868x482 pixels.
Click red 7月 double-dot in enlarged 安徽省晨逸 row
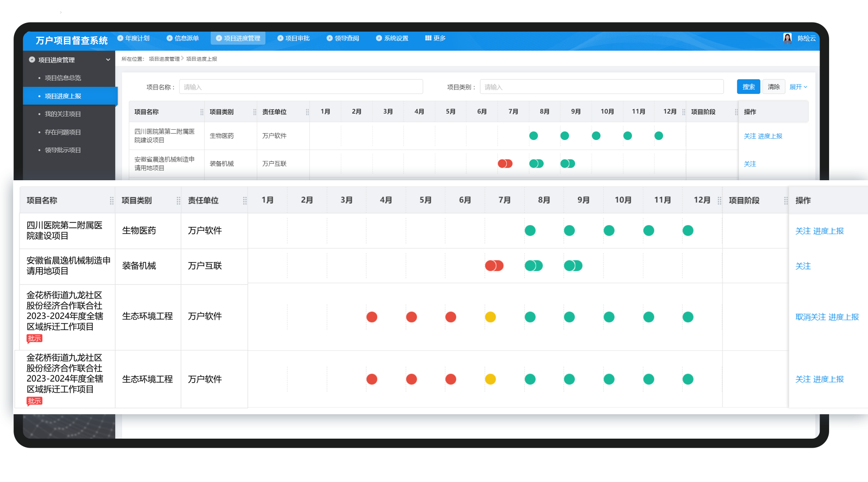[x=494, y=266]
